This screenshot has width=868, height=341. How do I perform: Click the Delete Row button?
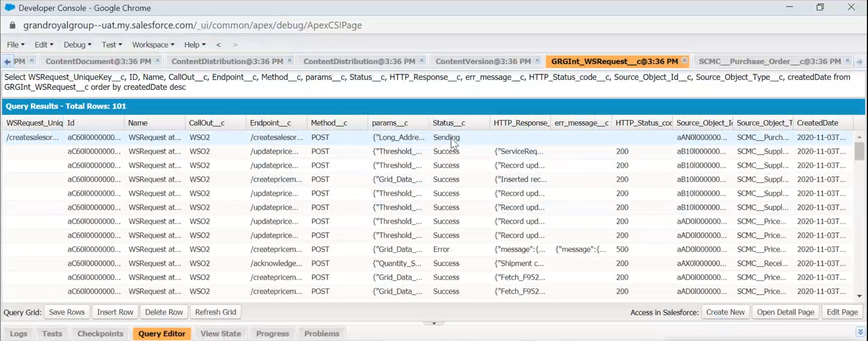[164, 312]
